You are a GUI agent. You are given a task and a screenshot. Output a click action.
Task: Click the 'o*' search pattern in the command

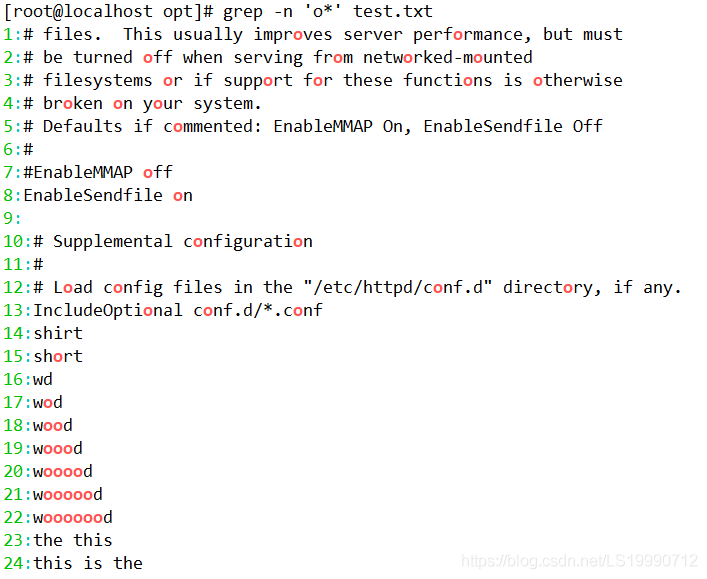tap(323, 11)
